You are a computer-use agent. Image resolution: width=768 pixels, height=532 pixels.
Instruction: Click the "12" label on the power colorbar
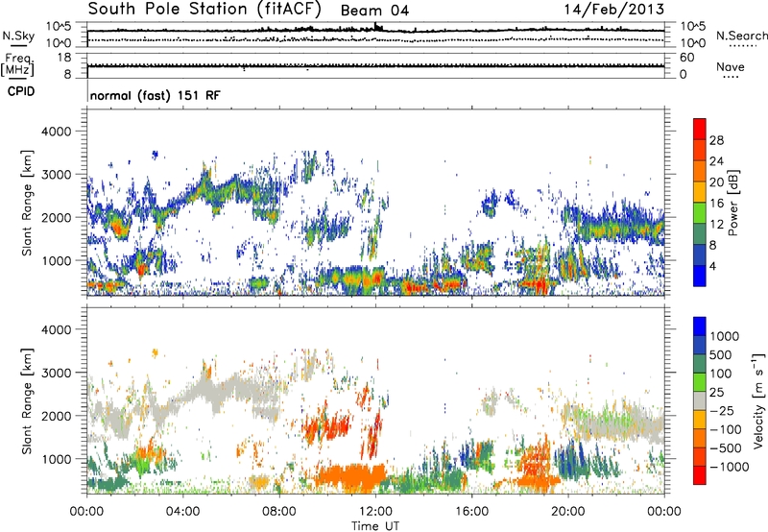[716, 225]
